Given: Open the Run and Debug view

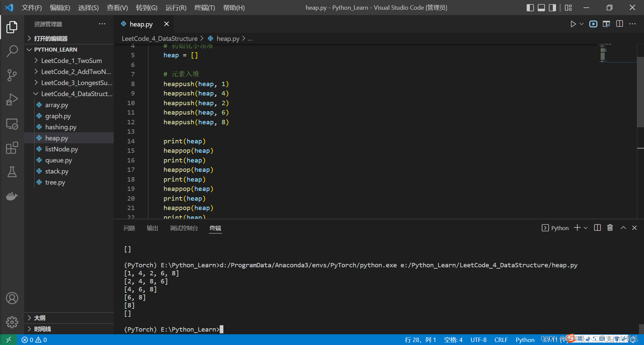Looking at the screenshot, I should (12, 99).
